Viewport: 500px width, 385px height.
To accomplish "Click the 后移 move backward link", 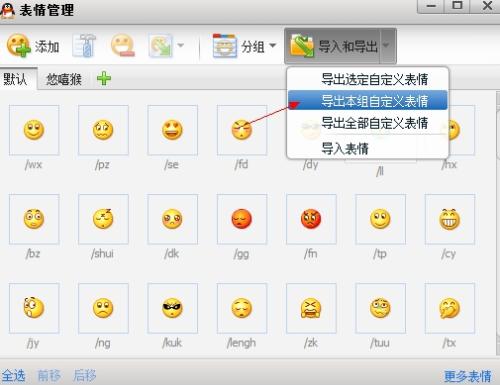I will (85, 376).
